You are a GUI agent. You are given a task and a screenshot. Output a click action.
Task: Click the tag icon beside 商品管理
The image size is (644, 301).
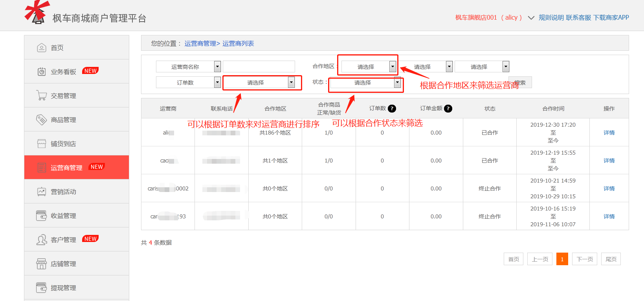41,120
